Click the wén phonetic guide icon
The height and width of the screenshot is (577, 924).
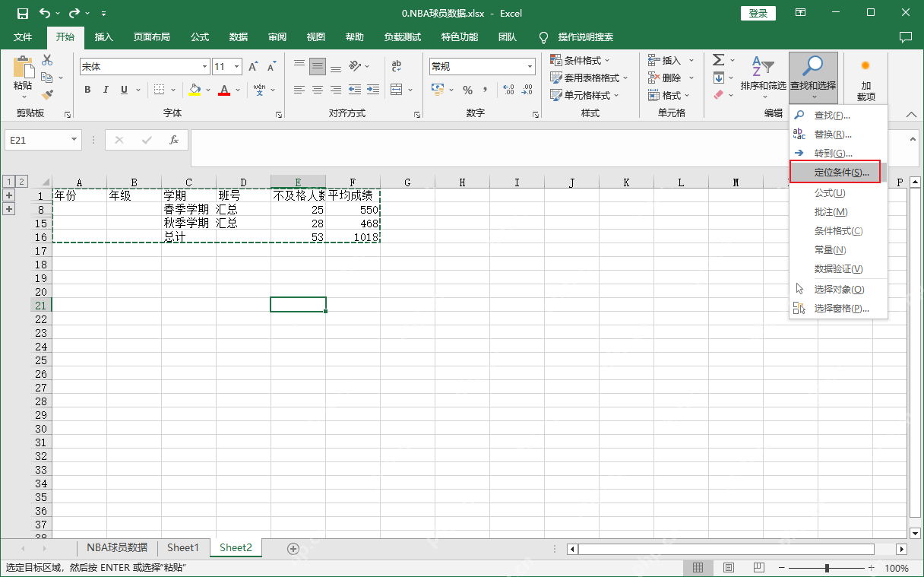[260, 90]
